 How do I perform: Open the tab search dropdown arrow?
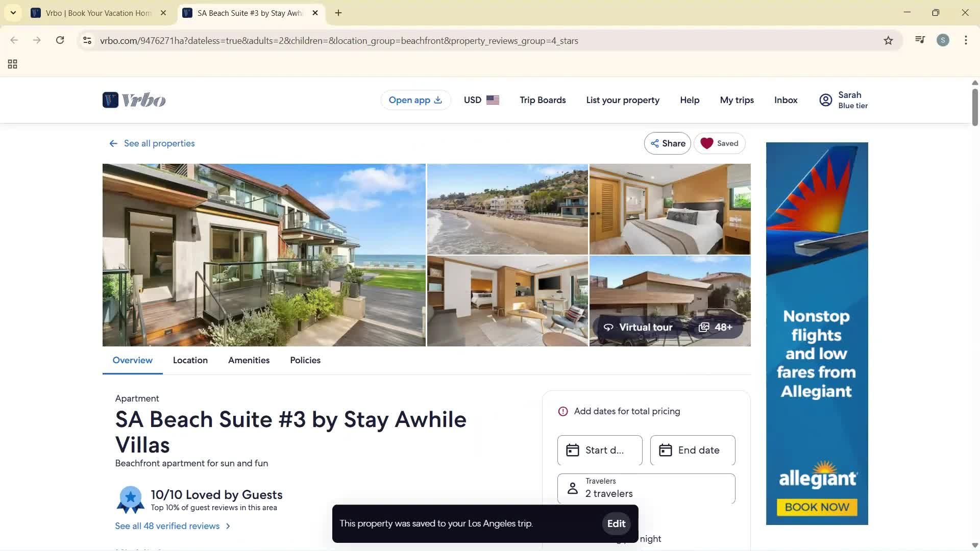click(13, 13)
